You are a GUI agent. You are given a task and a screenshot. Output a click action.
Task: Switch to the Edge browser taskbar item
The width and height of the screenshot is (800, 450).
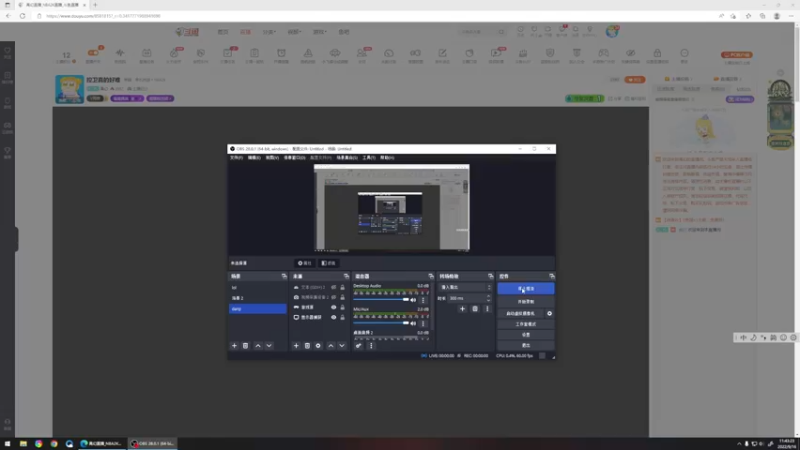click(x=101, y=443)
